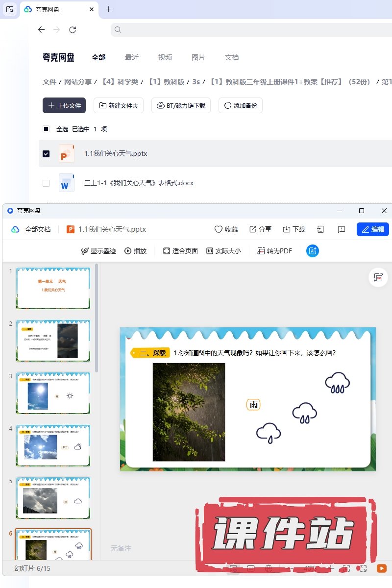392x588 pixels.
Task: Switch to the 最近 tab
Action: 132,57
